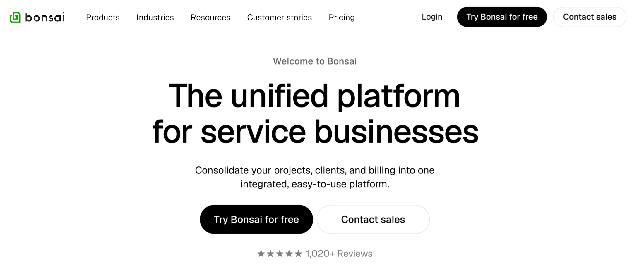The image size is (644, 274).
Task: Click the fourth star in the rating
Action: (289, 254)
